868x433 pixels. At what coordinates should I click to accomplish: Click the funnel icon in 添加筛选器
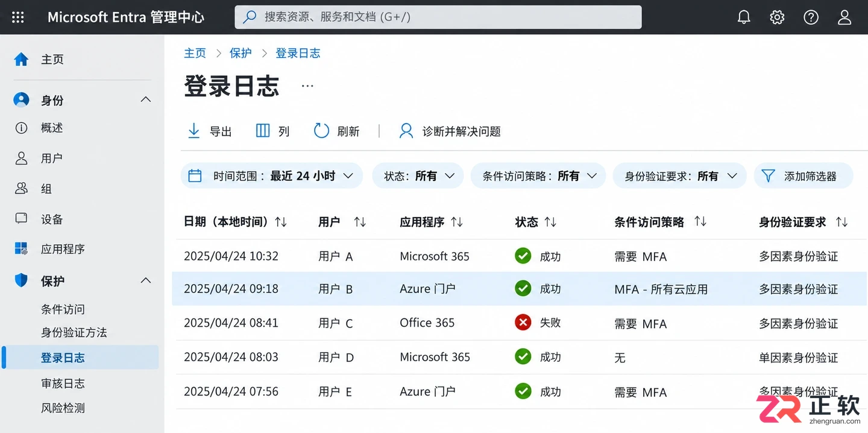tap(768, 175)
